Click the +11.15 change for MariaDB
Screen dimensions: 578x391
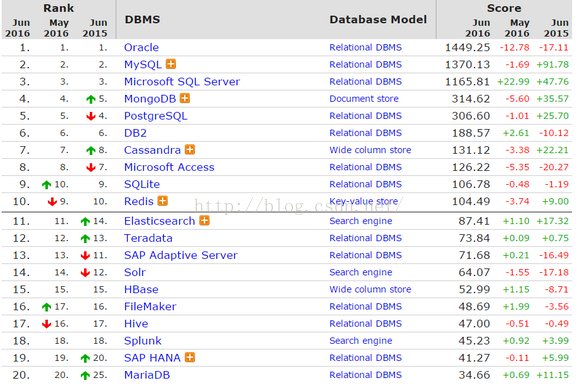[553, 375]
